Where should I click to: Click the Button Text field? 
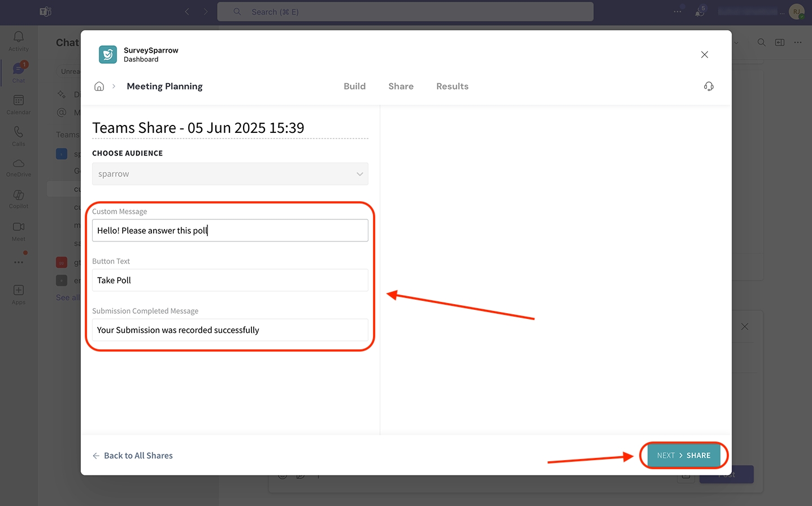[230, 280]
